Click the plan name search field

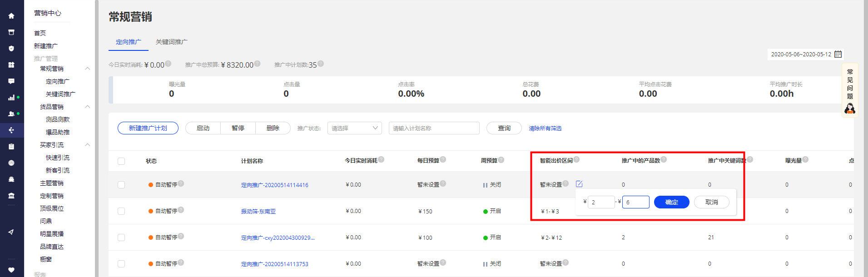(434, 128)
